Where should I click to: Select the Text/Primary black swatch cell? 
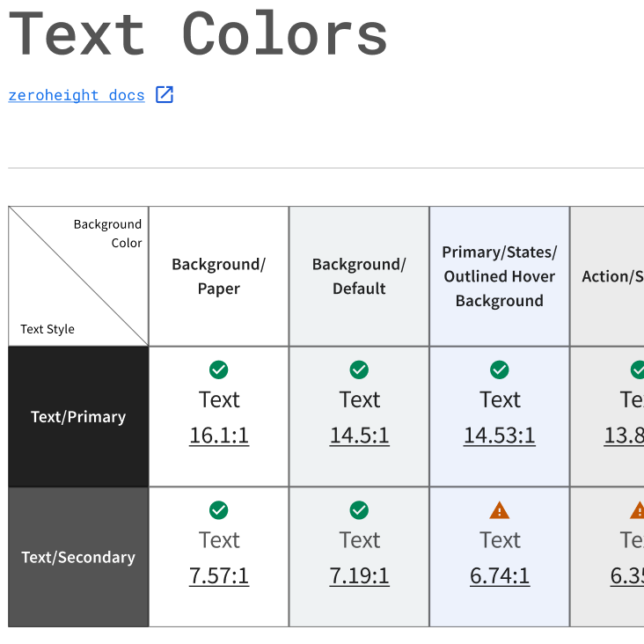78,416
